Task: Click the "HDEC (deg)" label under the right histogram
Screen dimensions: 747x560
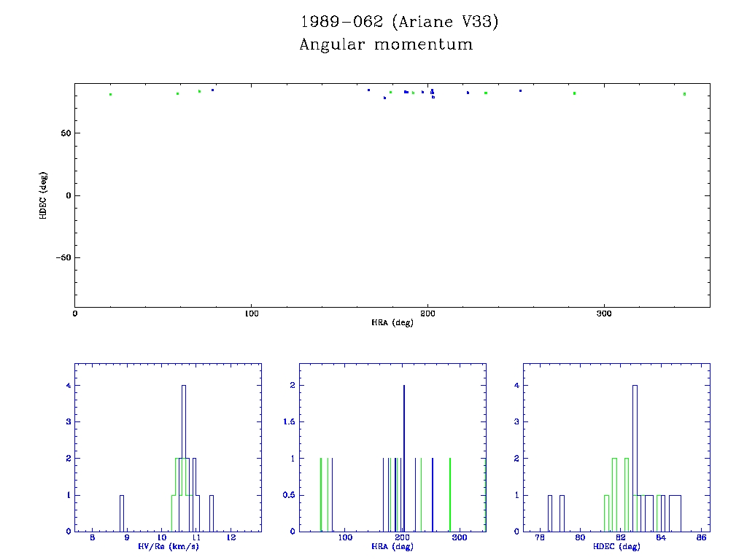Action: point(616,546)
